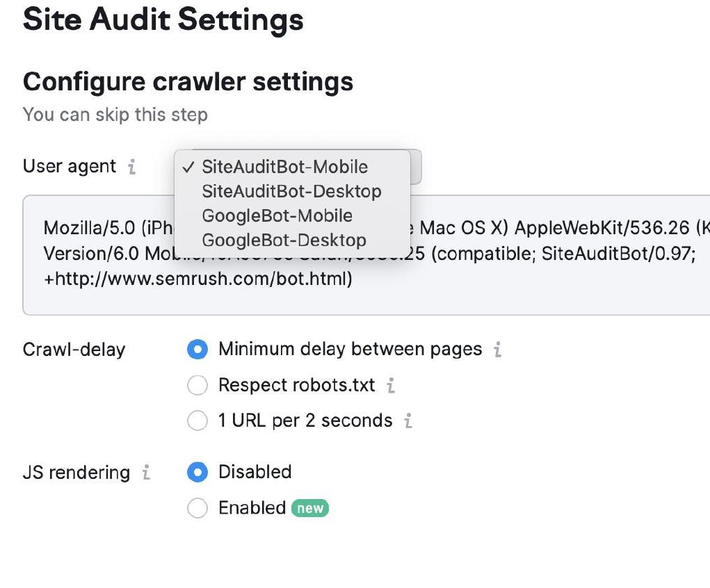Enable JS rendering radio button
Screen dimensions: 710x588
[197, 508]
